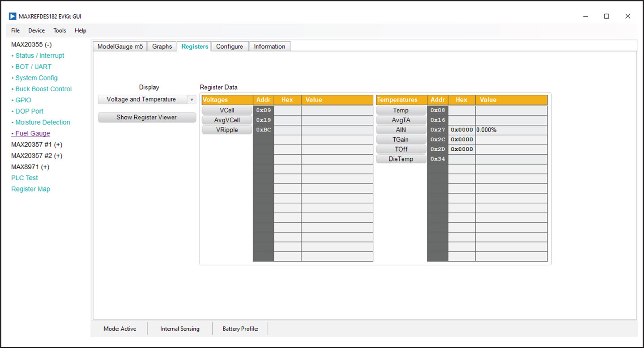Open the Status / Interrupt page
Image resolution: width=644 pixels, height=348 pixels.
point(39,56)
